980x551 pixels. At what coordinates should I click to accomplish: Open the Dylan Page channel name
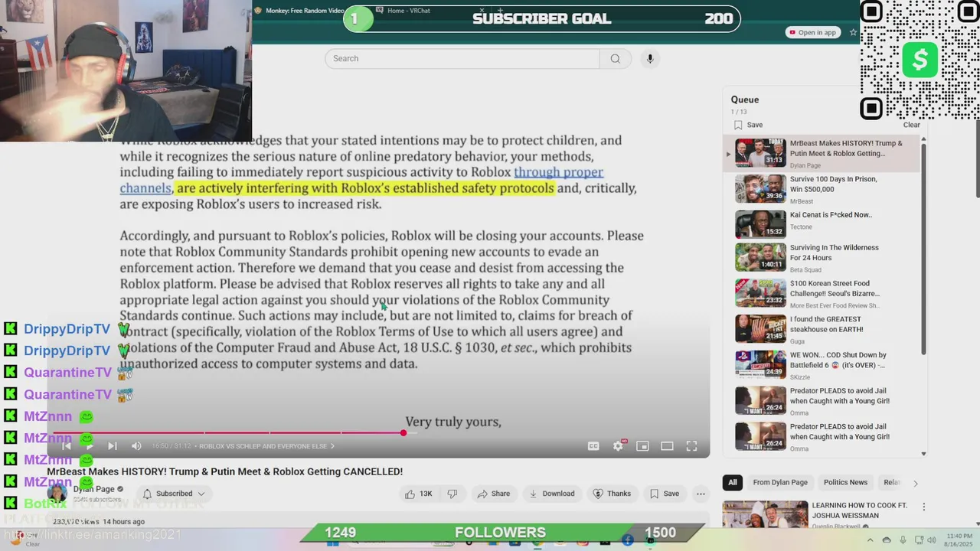click(x=93, y=489)
